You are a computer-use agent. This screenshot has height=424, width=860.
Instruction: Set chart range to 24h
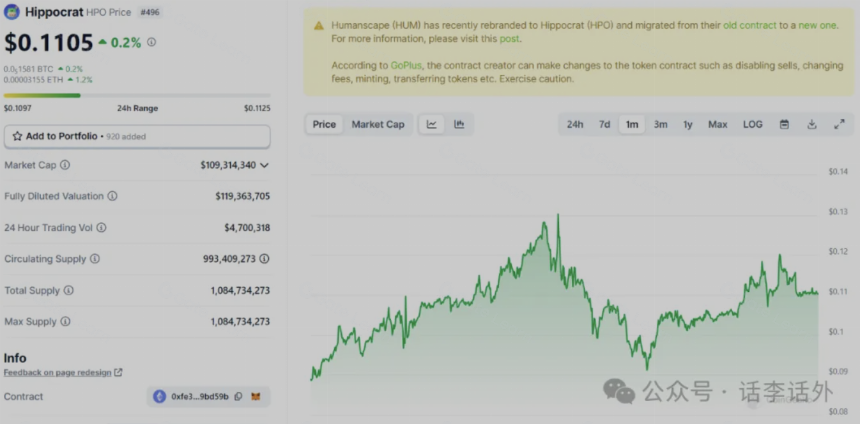(575, 125)
